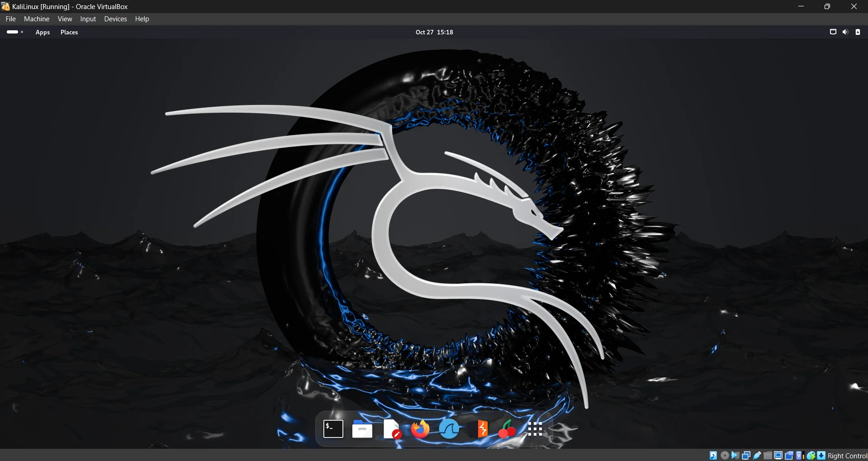
Task: Open the Oct 27 15:18 clock calendar
Action: pos(434,32)
